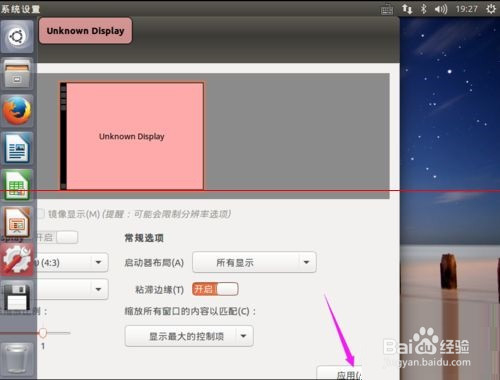Screen dimensions: 500x380
Task: Click the menu and title bar scale slider
Action: click(x=43, y=333)
